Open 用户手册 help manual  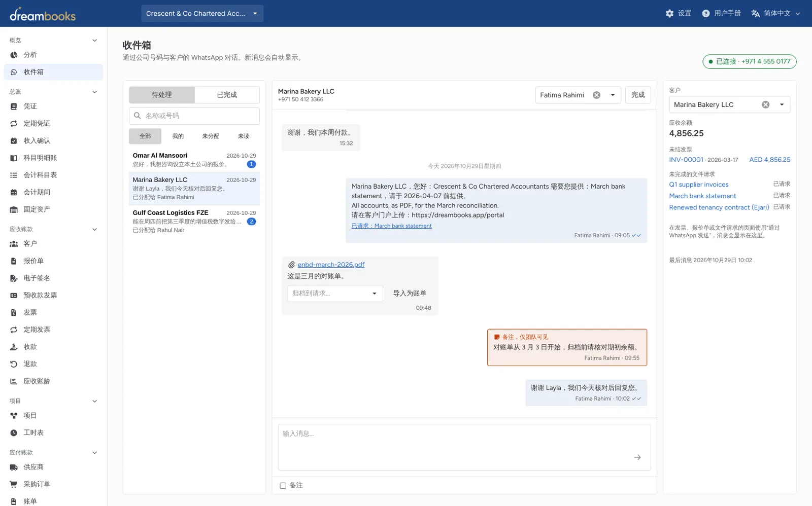[721, 13]
